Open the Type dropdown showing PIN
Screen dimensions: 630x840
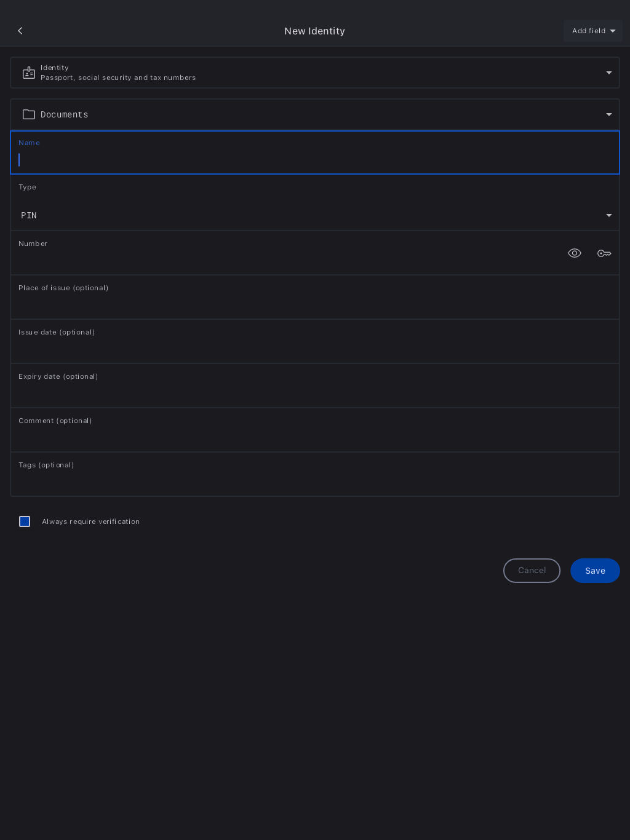point(314,215)
